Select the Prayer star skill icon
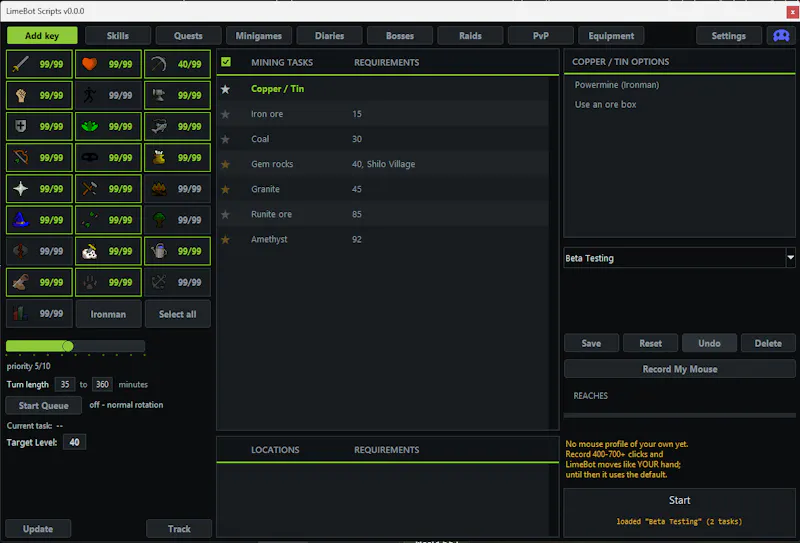800x543 pixels. tap(20, 189)
